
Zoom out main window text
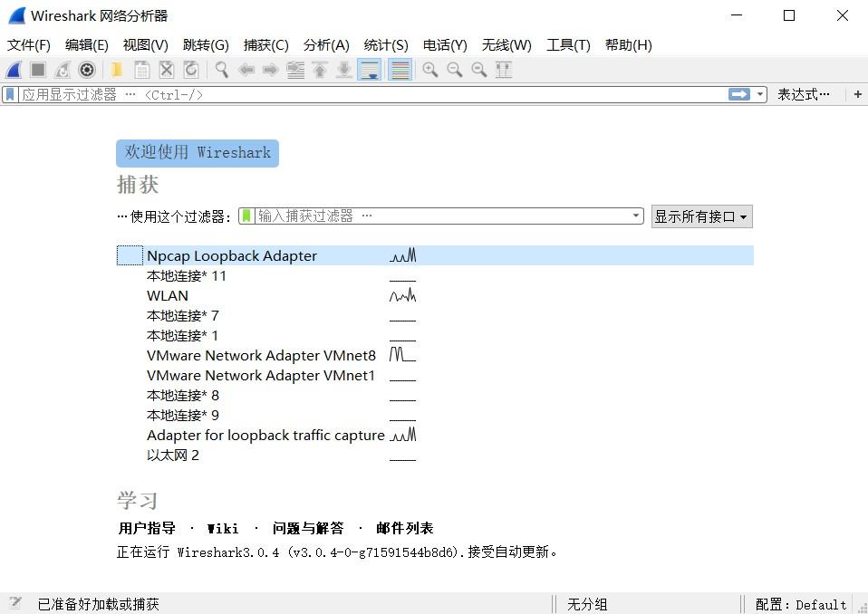click(x=455, y=70)
